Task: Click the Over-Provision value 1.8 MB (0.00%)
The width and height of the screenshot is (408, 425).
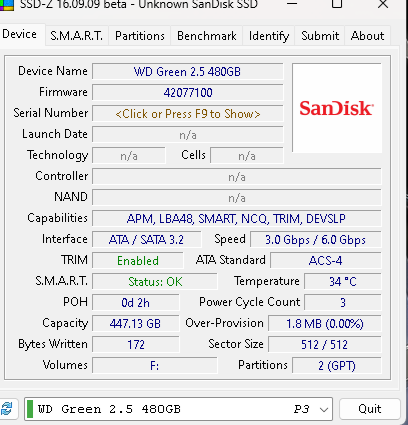Action: [325, 324]
